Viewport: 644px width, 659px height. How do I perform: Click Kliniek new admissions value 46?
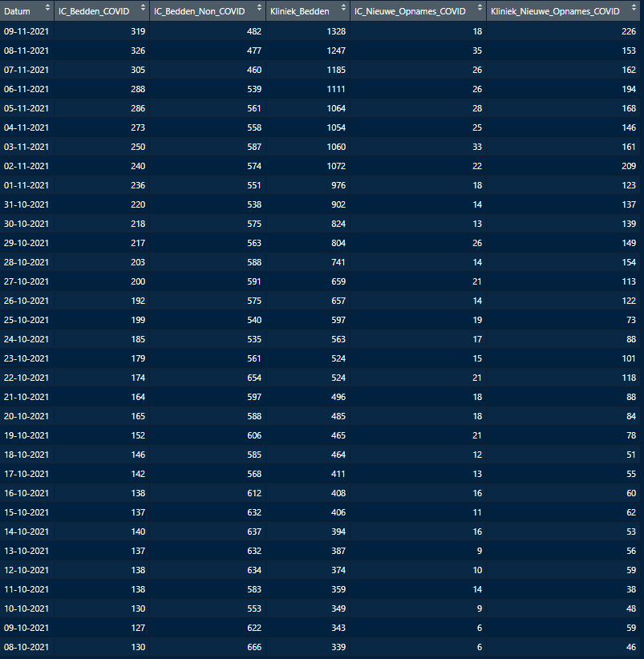click(x=631, y=647)
